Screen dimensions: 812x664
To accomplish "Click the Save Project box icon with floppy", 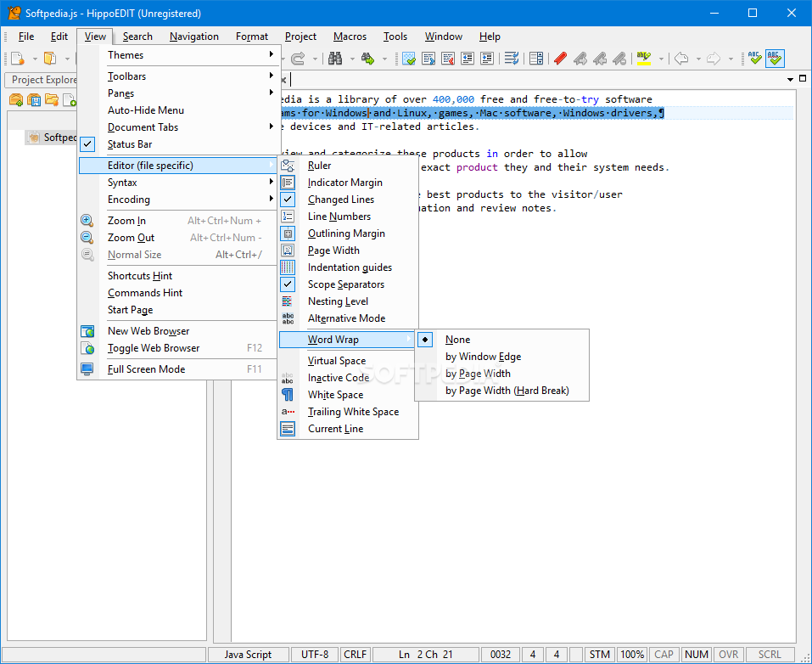I will (34, 99).
